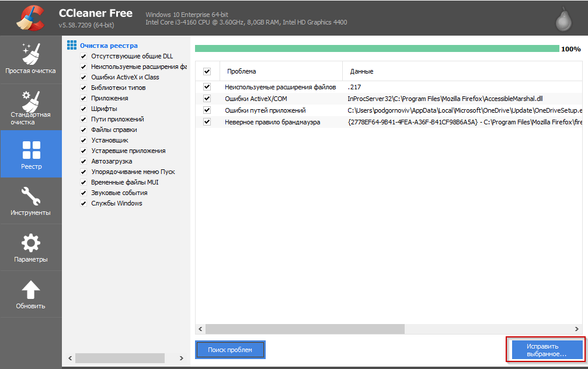Screen dimensions: 588x369
Task: Open the Стандартная очистка section
Action: coord(31,107)
